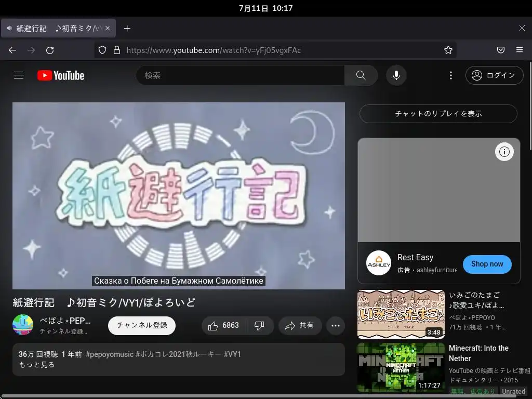Close the 紙避行記 browser tab

[108, 28]
